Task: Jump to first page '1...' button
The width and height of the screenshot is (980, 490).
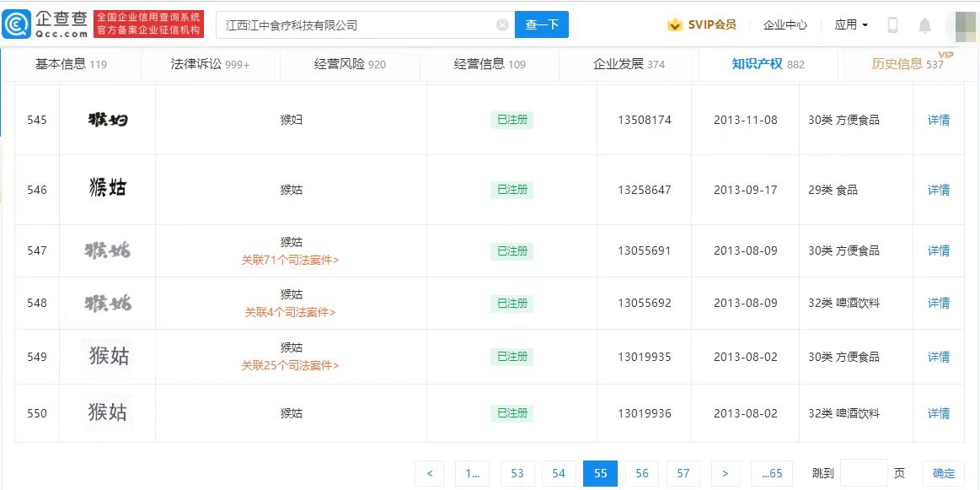Action: pos(473,473)
